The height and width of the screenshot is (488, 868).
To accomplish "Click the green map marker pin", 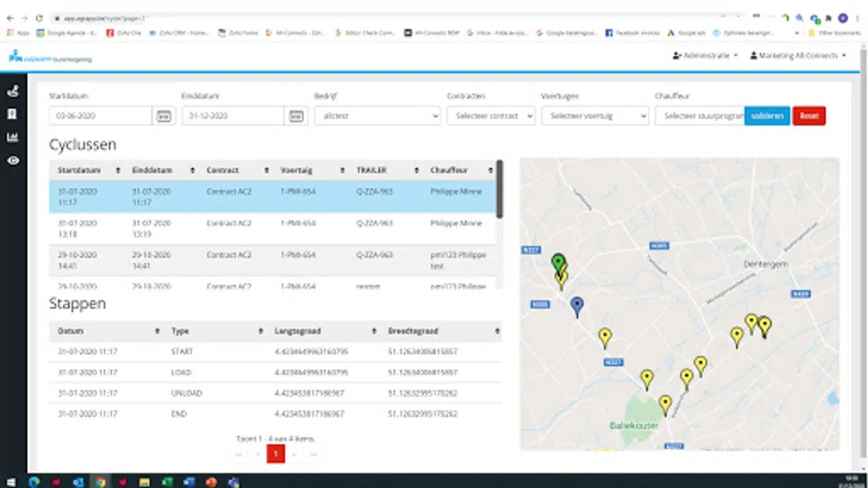I will (x=558, y=262).
